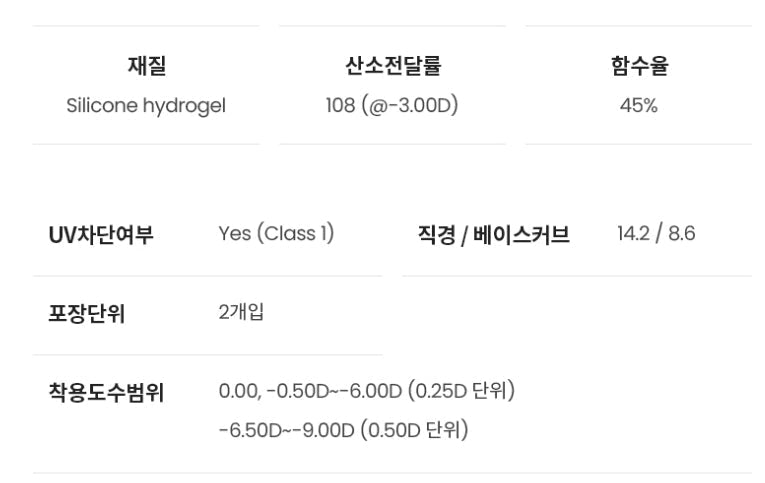Select the 108 (@-3.00D) value

click(392, 106)
